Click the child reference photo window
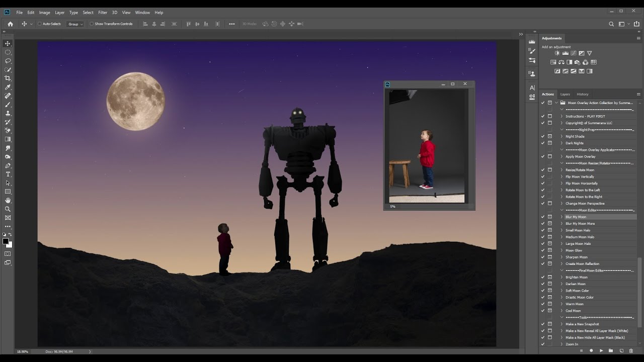This screenshot has height=362, width=644. [x=429, y=146]
